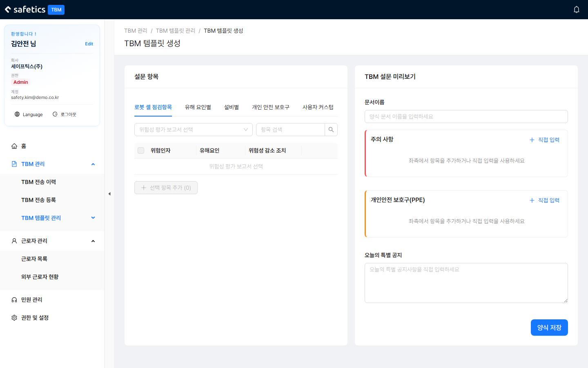Viewport: 588px width, 368px height.
Task: Switch to 유해 요인별 tab
Action: [x=198, y=107]
